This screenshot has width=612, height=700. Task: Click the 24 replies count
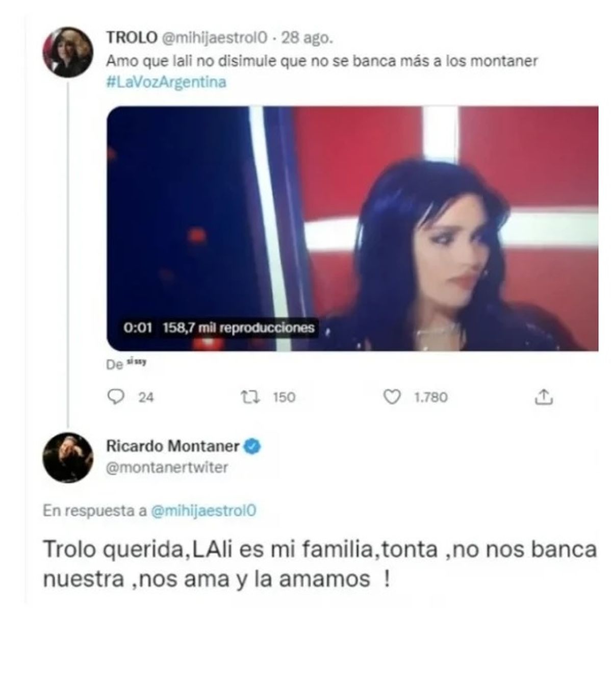point(146,397)
